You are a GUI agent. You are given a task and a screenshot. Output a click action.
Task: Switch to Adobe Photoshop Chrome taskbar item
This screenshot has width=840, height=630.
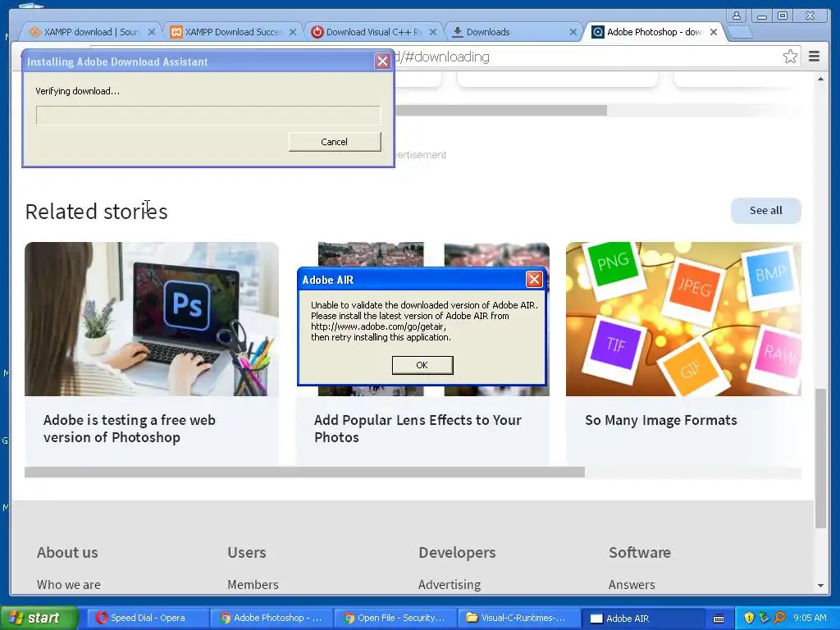tap(271, 618)
